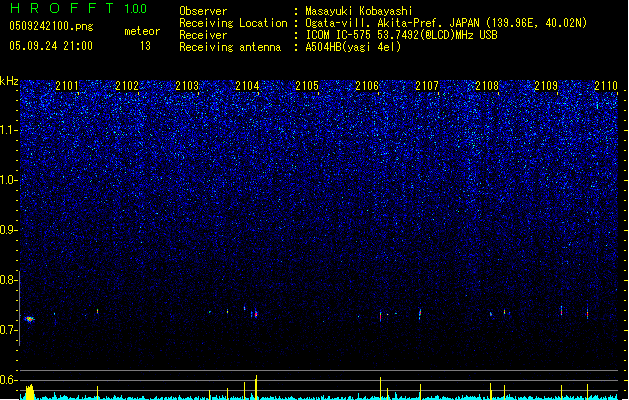The width and height of the screenshot is (629, 400).
Task: Click the 1.0 kHz axis label
Action: tap(8, 180)
